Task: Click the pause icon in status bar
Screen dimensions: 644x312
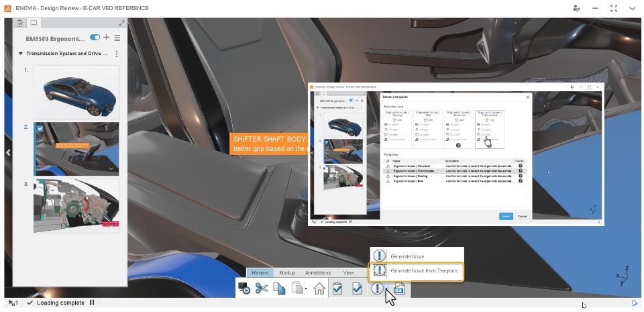Action: 92,303
